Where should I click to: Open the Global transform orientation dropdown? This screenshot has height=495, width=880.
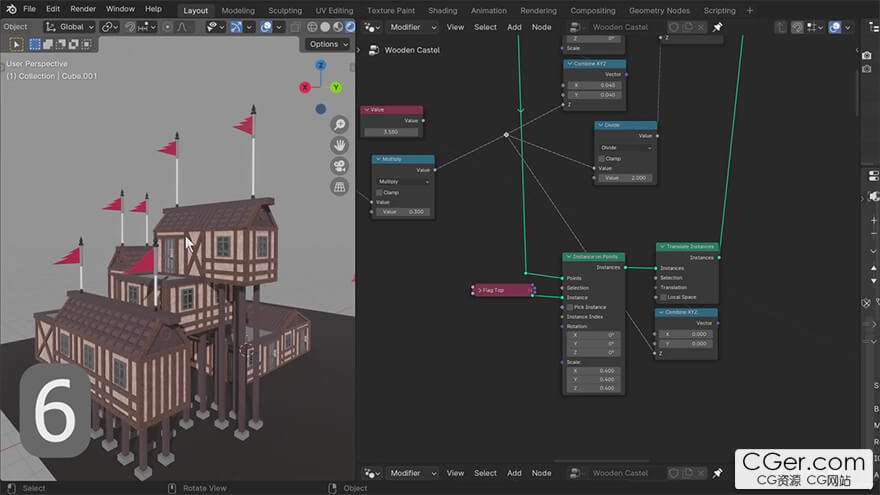pos(70,27)
